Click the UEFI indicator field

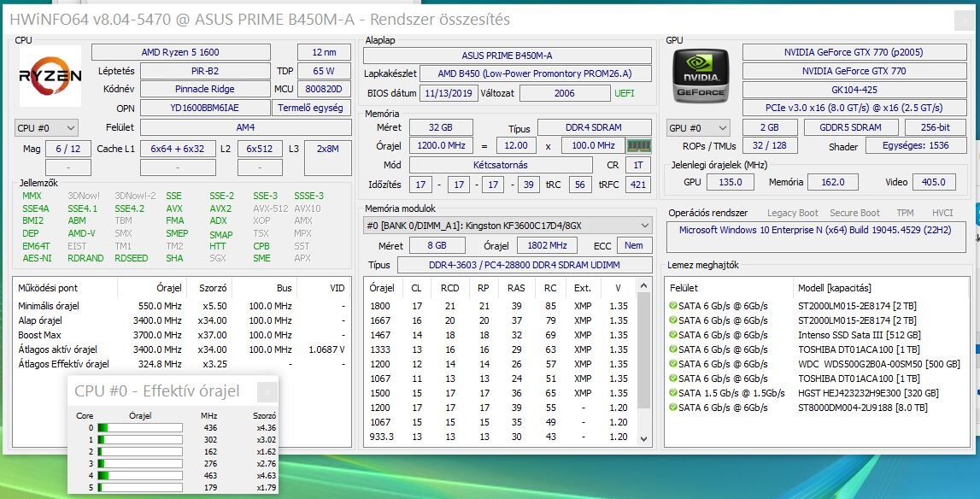pyautogui.click(x=625, y=93)
